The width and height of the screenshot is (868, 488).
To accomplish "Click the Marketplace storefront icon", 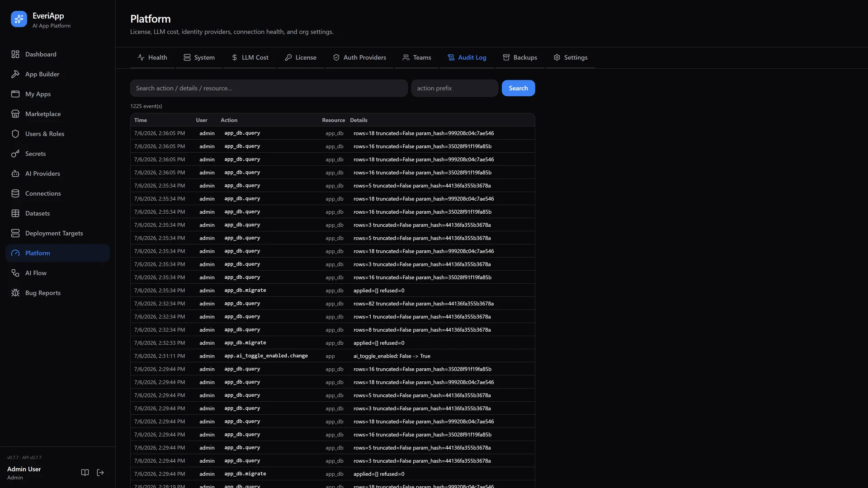I will (15, 114).
